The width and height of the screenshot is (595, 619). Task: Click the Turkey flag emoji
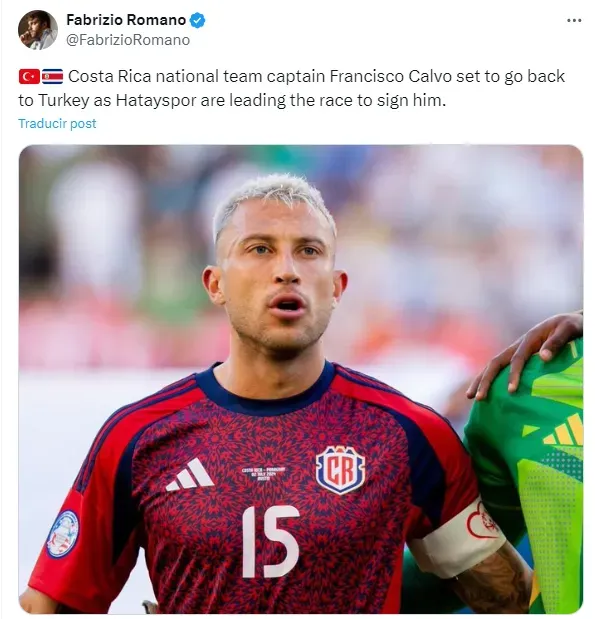coord(29,77)
